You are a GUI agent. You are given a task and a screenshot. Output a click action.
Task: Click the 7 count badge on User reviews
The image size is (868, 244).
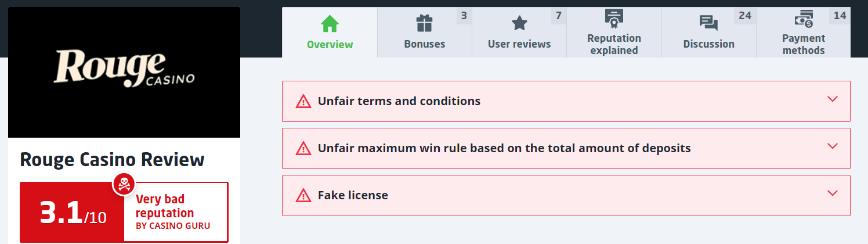pos(558,16)
